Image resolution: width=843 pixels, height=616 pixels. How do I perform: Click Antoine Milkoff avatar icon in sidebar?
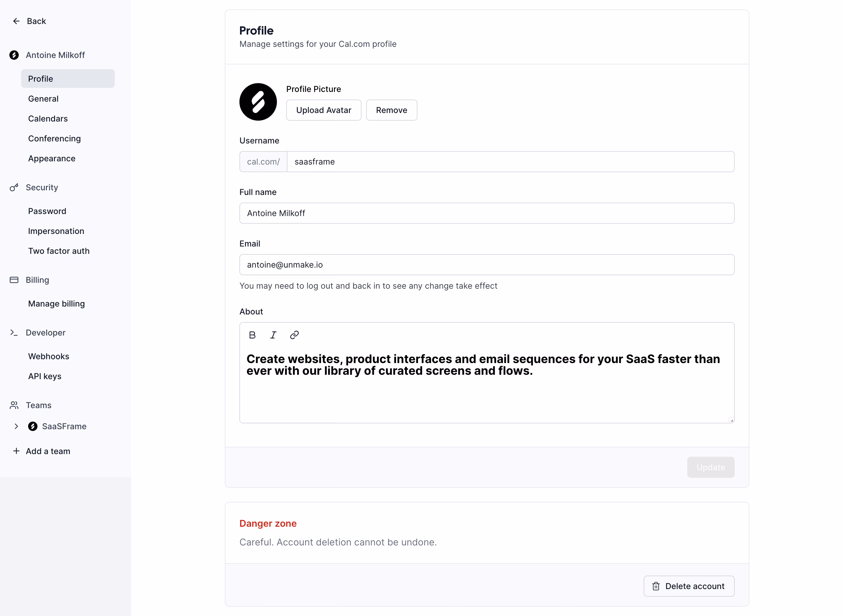pos(14,55)
